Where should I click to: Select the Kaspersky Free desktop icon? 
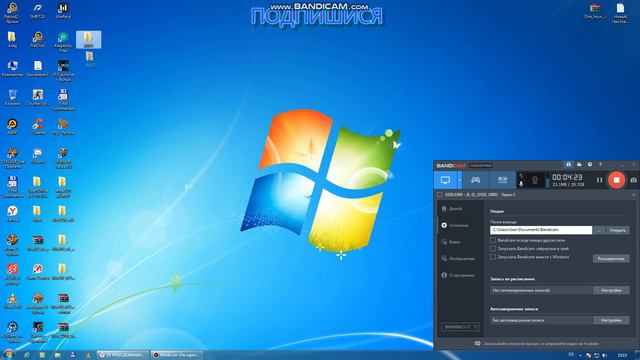(x=63, y=42)
